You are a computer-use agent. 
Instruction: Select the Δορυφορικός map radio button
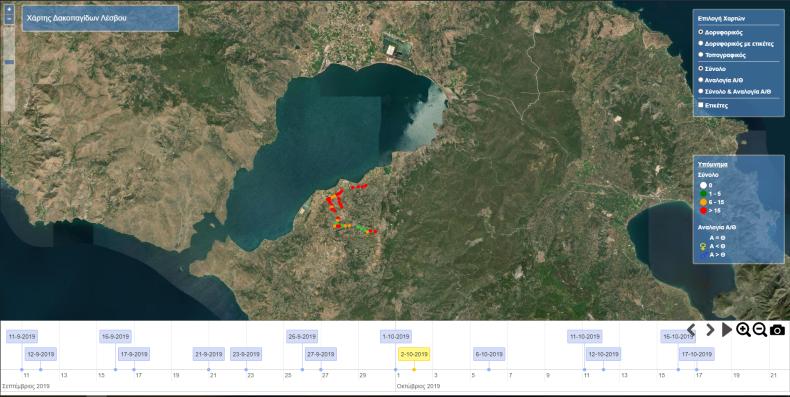pos(700,32)
